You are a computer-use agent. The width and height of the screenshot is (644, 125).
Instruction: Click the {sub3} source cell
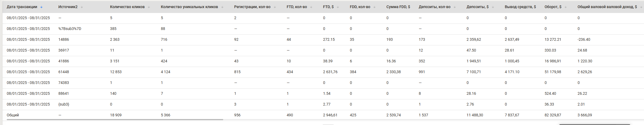(64, 104)
